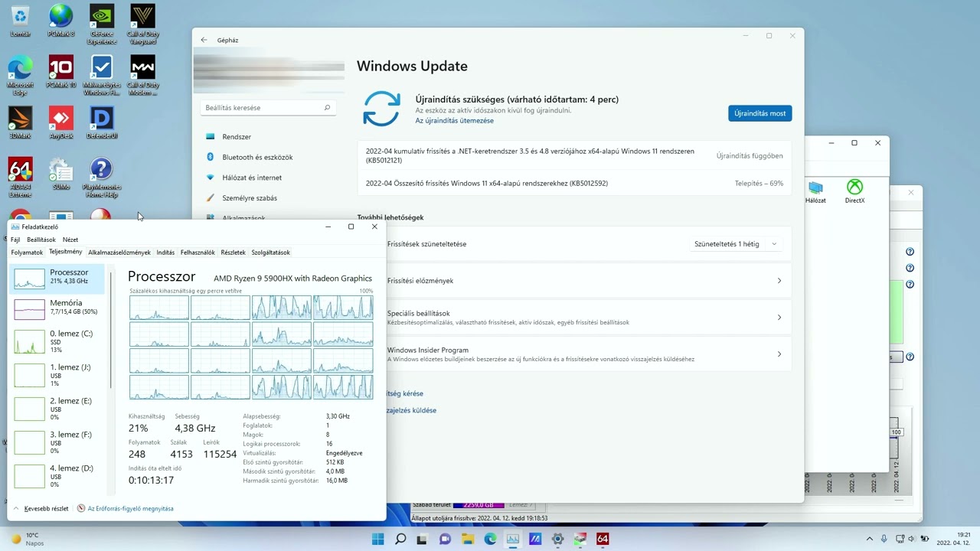Viewport: 980px width, 551px height.
Task: Switch to the Indítás tab
Action: 165,253
